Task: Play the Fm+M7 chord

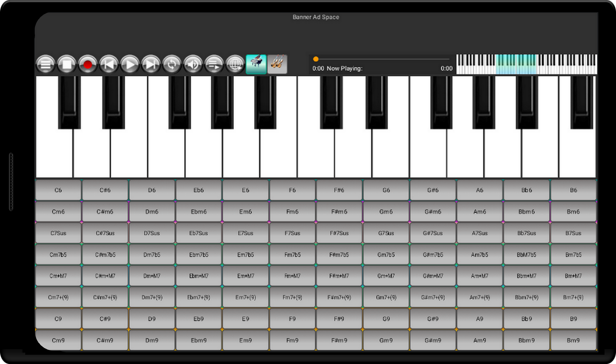Action: click(292, 276)
